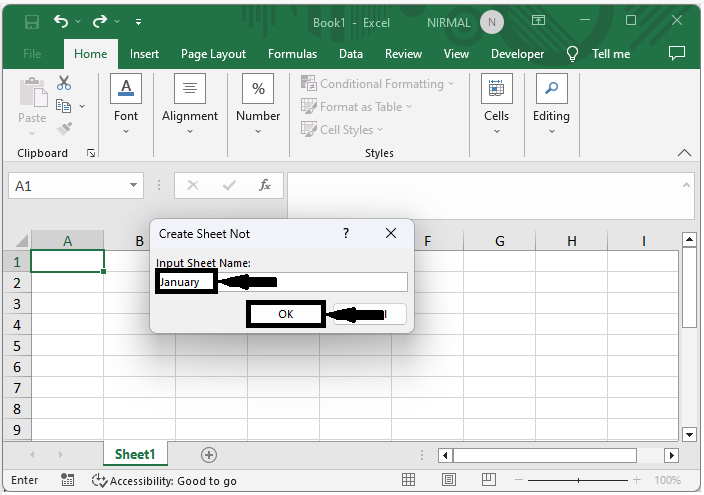The width and height of the screenshot is (704, 495).
Task: Confirm entry with checkmark icon
Action: coord(229,185)
